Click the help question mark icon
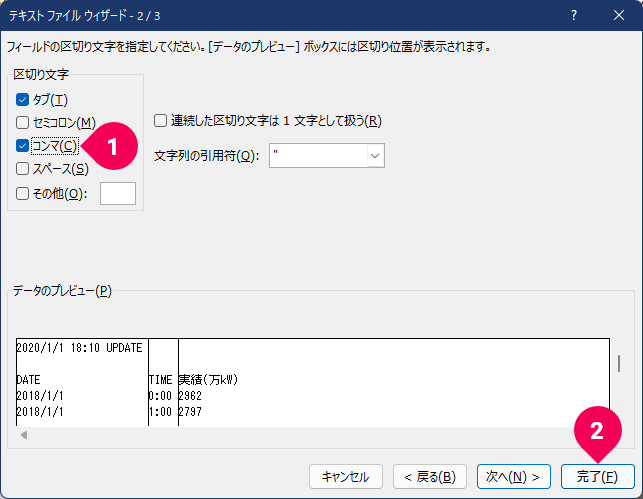Viewport: 643px width, 499px height. coord(574,16)
